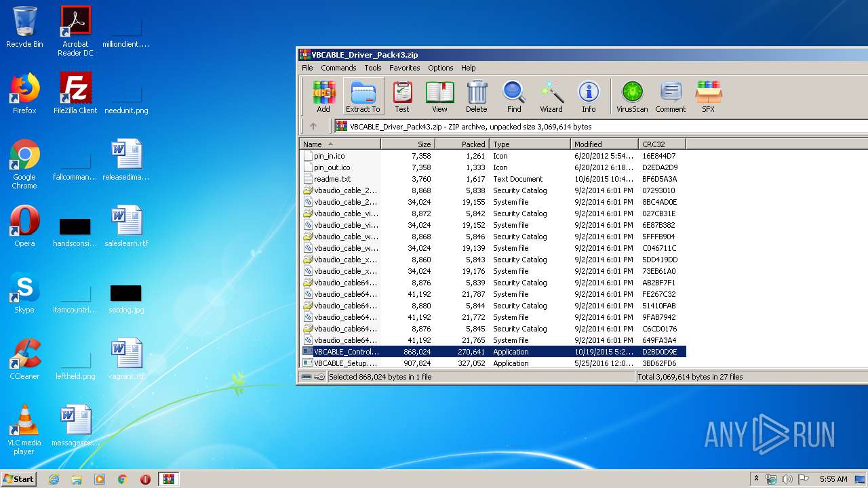Select system file with CRC 649FA3A4
The height and width of the screenshot is (488, 868).
pyautogui.click(x=493, y=340)
